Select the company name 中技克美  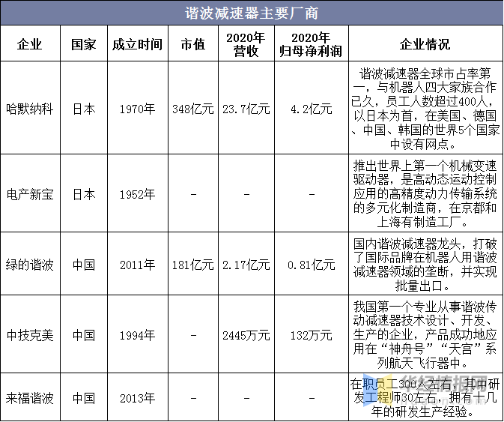click(29, 336)
